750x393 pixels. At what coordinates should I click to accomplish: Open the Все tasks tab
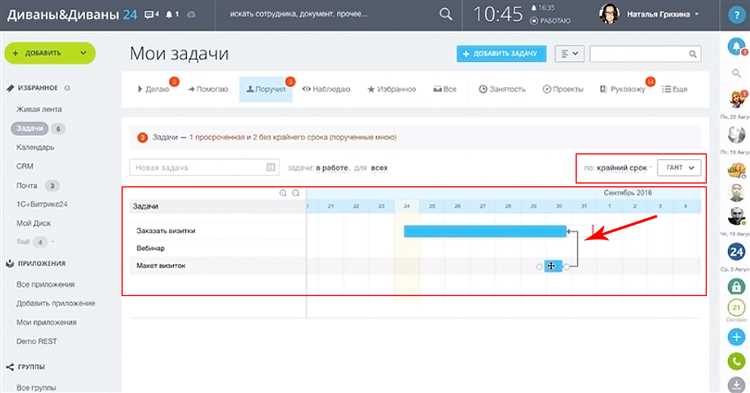tap(445, 89)
